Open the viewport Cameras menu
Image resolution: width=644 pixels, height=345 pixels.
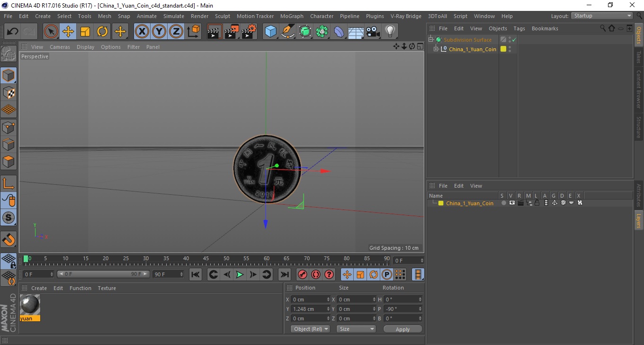[60, 47]
